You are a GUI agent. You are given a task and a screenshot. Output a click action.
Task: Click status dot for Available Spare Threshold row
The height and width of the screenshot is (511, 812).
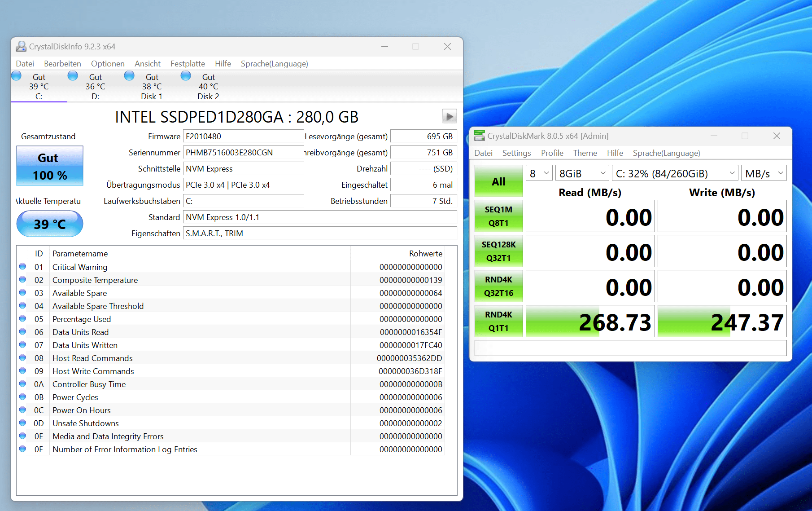(x=22, y=306)
